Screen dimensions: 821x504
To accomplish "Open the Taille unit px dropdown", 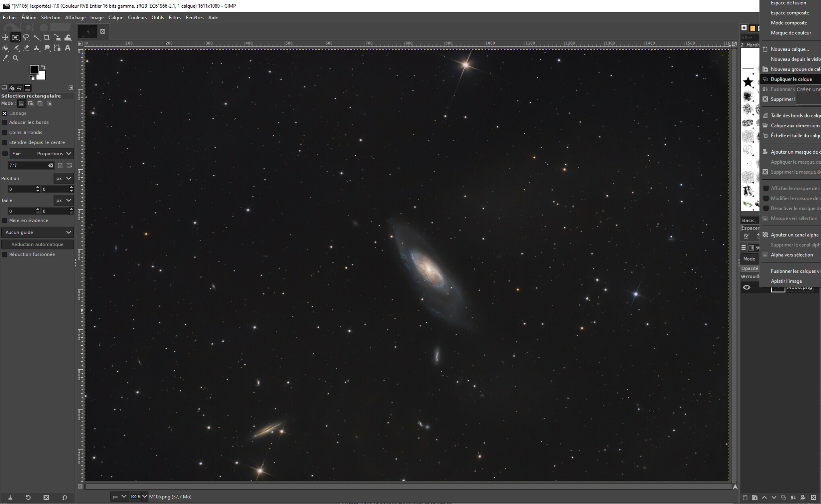I will click(x=63, y=200).
